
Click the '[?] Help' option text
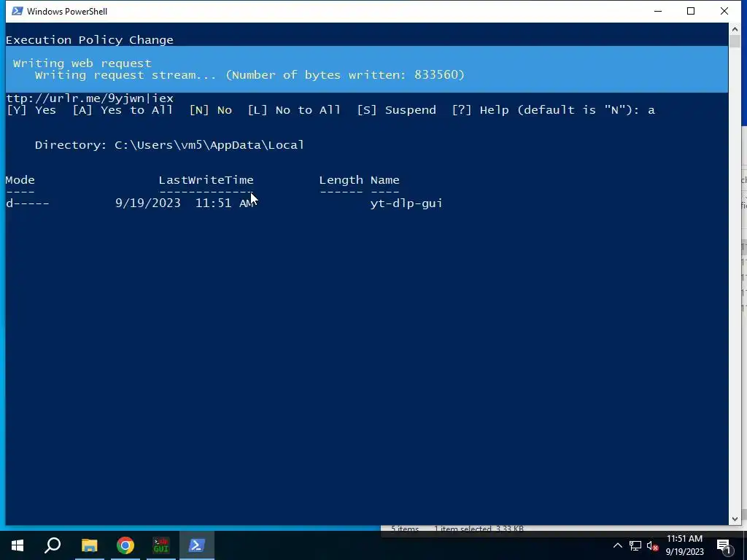[x=480, y=110]
